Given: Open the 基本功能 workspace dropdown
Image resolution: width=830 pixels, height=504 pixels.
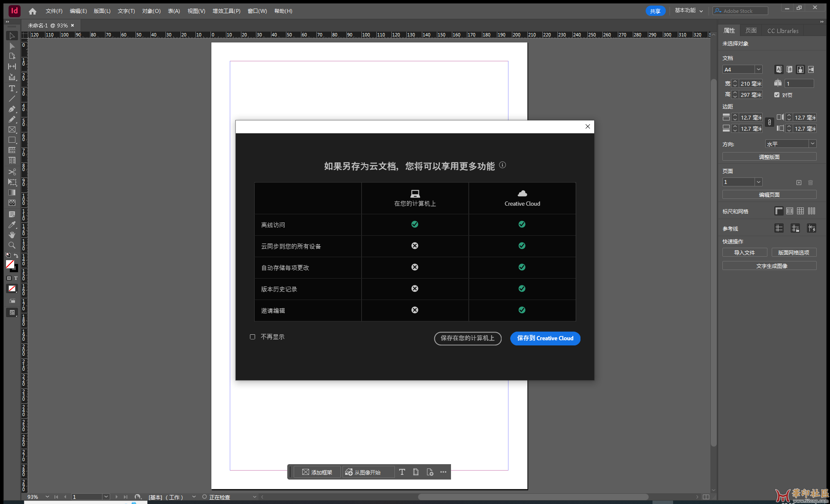Looking at the screenshot, I should pos(689,11).
